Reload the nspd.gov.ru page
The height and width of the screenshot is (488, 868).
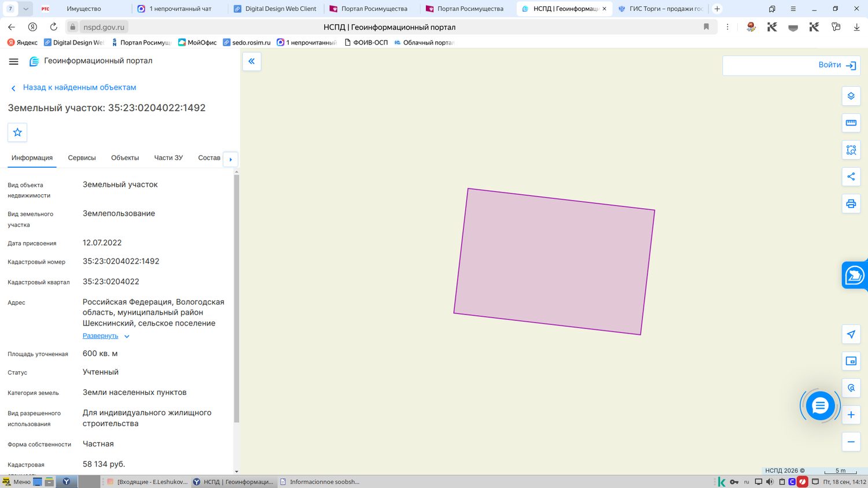pyautogui.click(x=53, y=27)
